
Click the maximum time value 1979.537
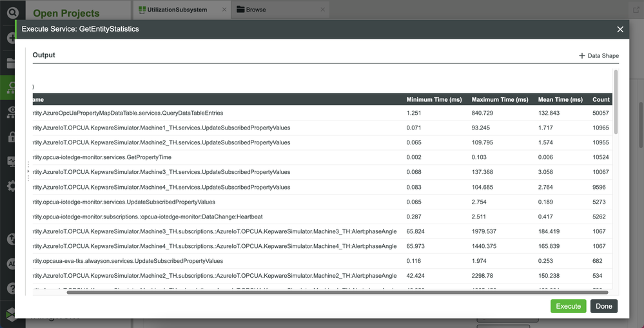(484, 231)
